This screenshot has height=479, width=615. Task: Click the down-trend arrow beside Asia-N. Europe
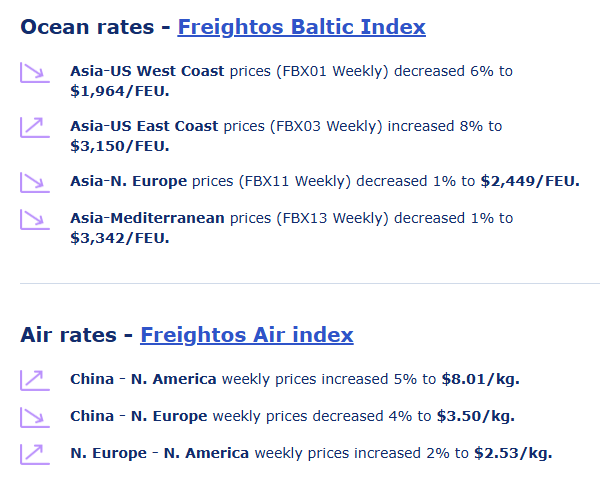pyautogui.click(x=34, y=182)
